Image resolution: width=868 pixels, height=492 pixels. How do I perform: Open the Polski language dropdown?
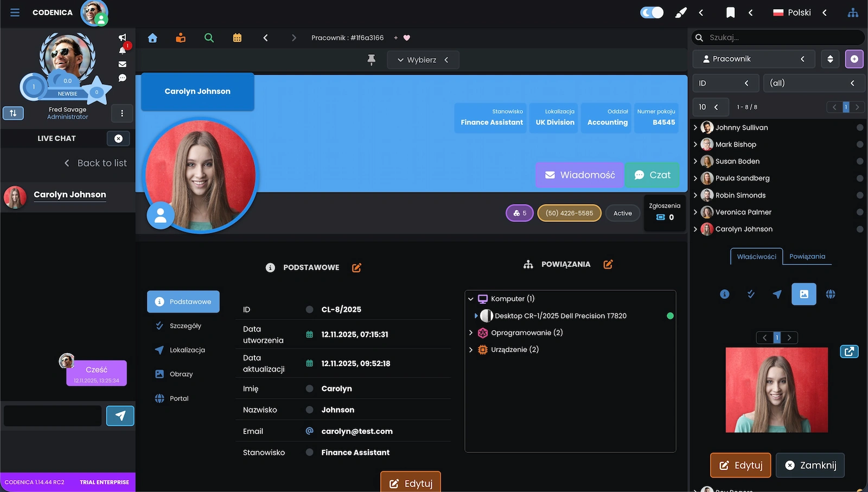[799, 12]
